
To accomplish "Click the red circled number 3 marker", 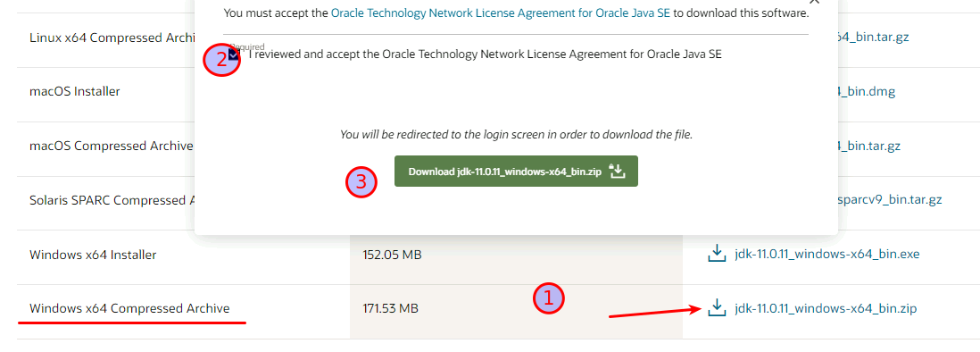I will pyautogui.click(x=361, y=182).
